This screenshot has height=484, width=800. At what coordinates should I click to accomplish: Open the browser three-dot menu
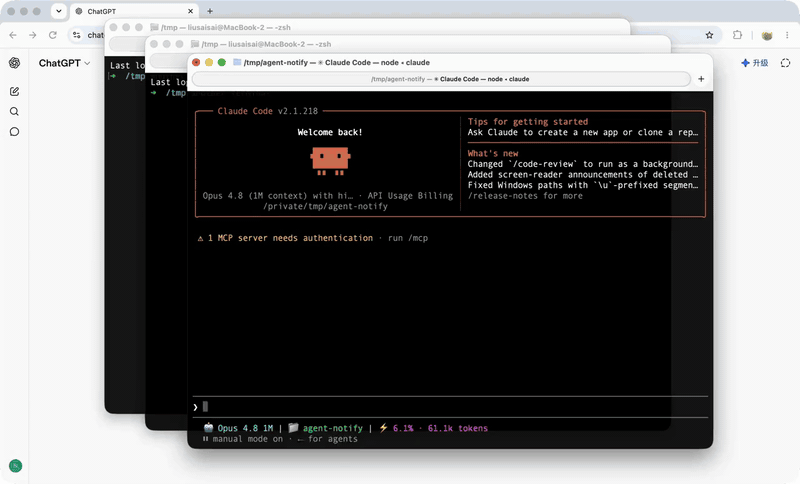(787, 35)
